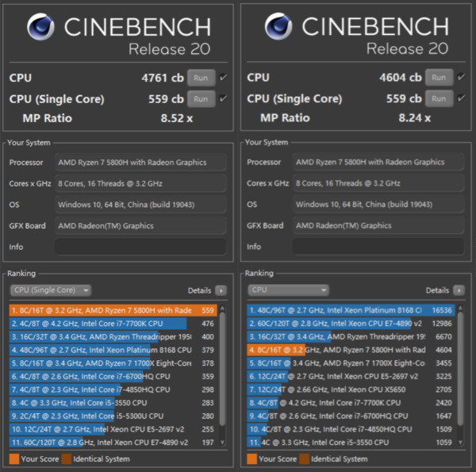Click the Info input field in right window
The height and width of the screenshot is (472, 476).
[378, 247]
